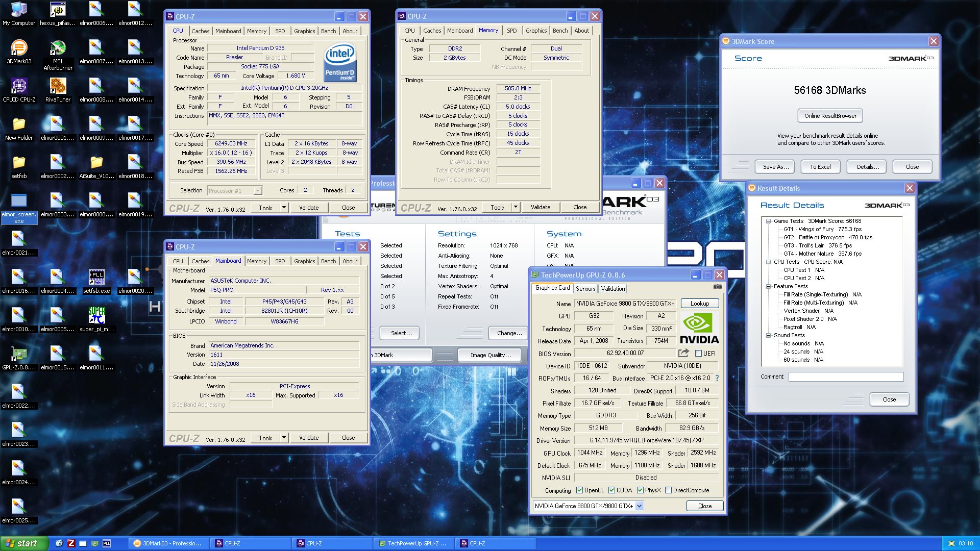
Task: Select the elmor0025 image file icon
Action: 19,512
